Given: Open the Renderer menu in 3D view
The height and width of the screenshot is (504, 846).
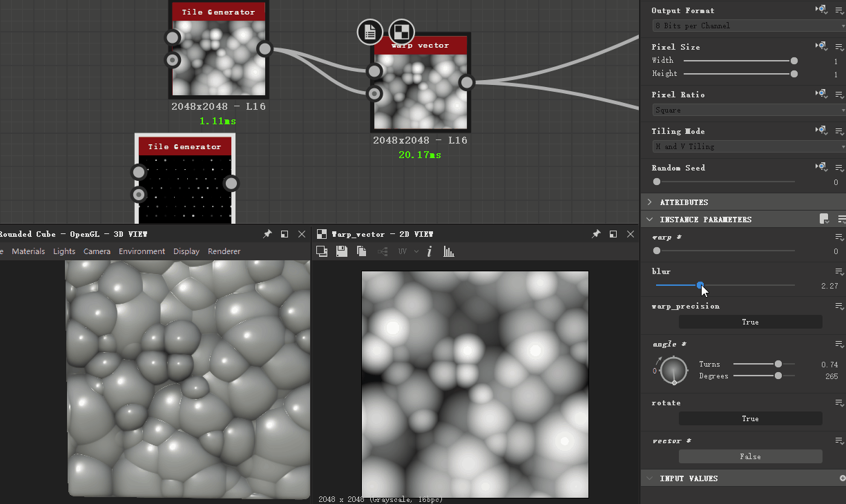Looking at the screenshot, I should click(x=224, y=251).
